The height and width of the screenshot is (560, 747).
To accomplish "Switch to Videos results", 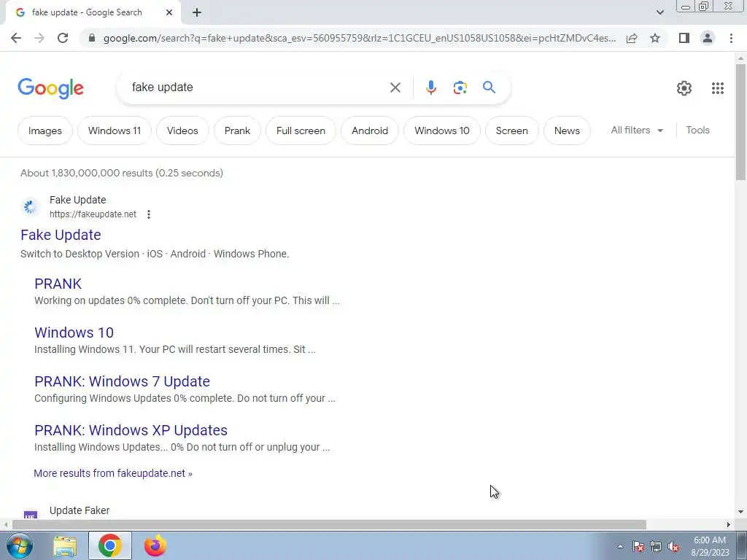I will point(182,131).
